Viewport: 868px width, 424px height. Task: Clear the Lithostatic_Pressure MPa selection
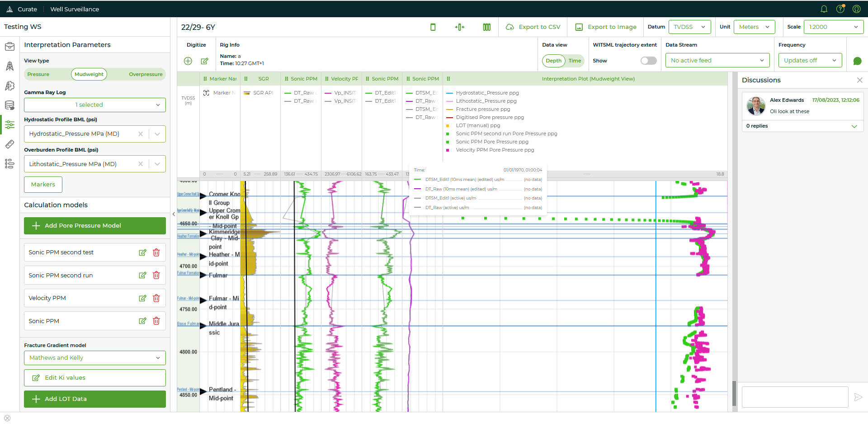141,164
